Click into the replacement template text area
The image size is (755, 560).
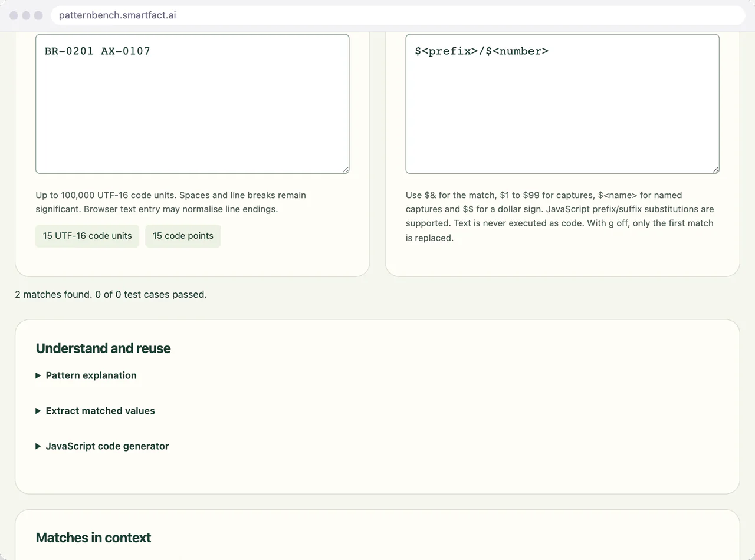[x=562, y=104]
